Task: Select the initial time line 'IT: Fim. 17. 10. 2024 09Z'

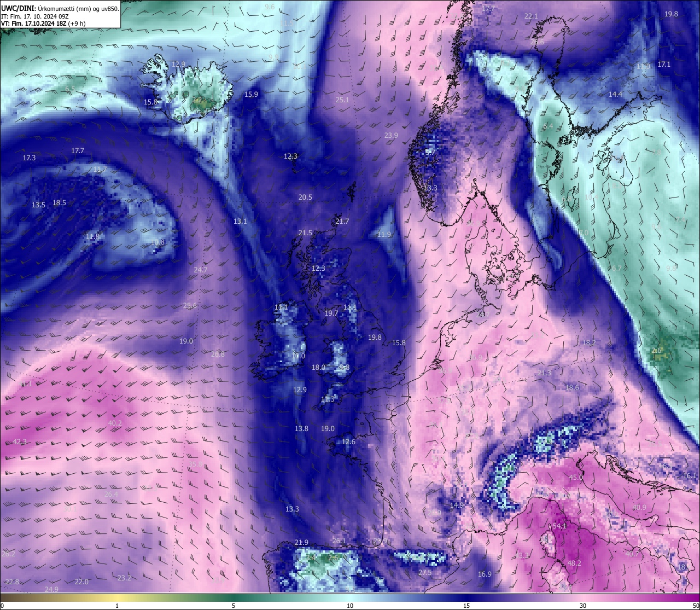Action: (x=35, y=16)
